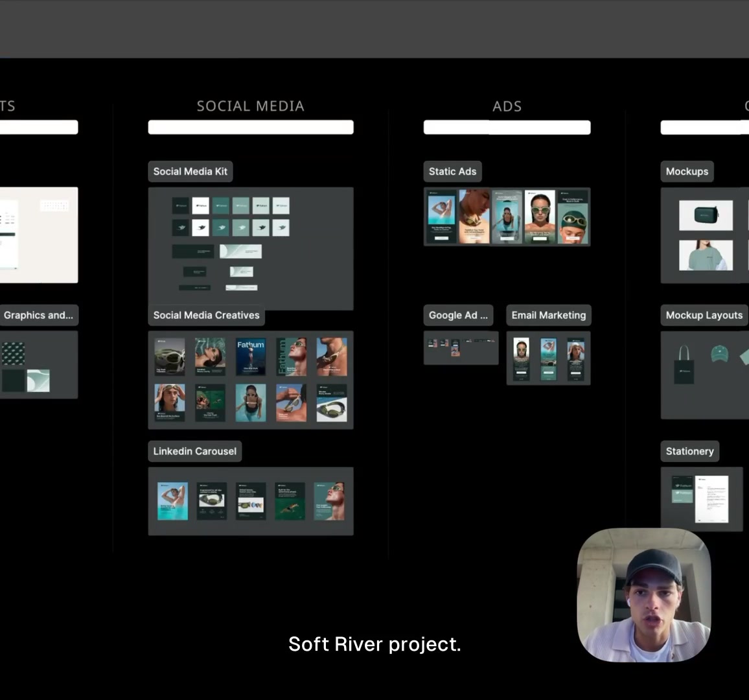Select the dotted pattern tile in Graphics frame
The width and height of the screenshot is (749, 700).
click(14, 354)
